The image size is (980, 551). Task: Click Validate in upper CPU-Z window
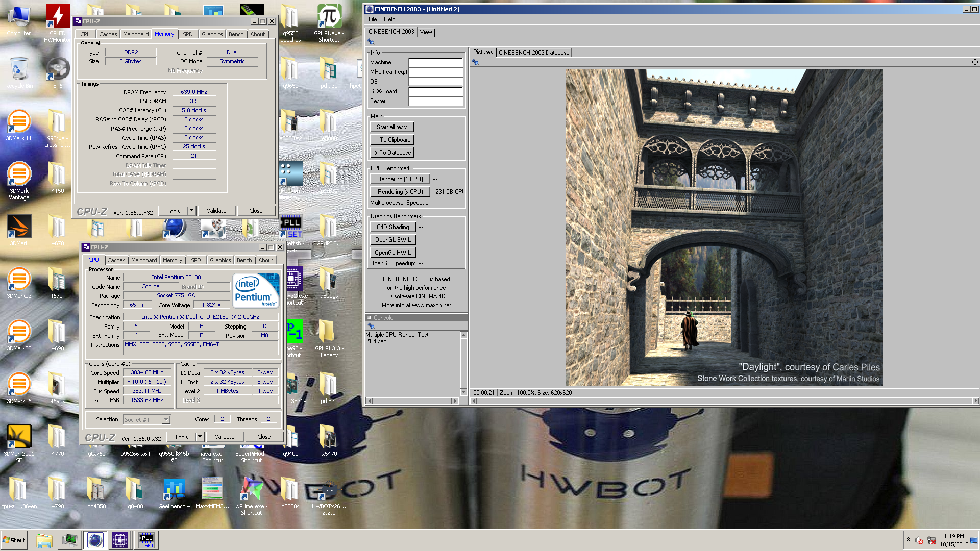216,211
